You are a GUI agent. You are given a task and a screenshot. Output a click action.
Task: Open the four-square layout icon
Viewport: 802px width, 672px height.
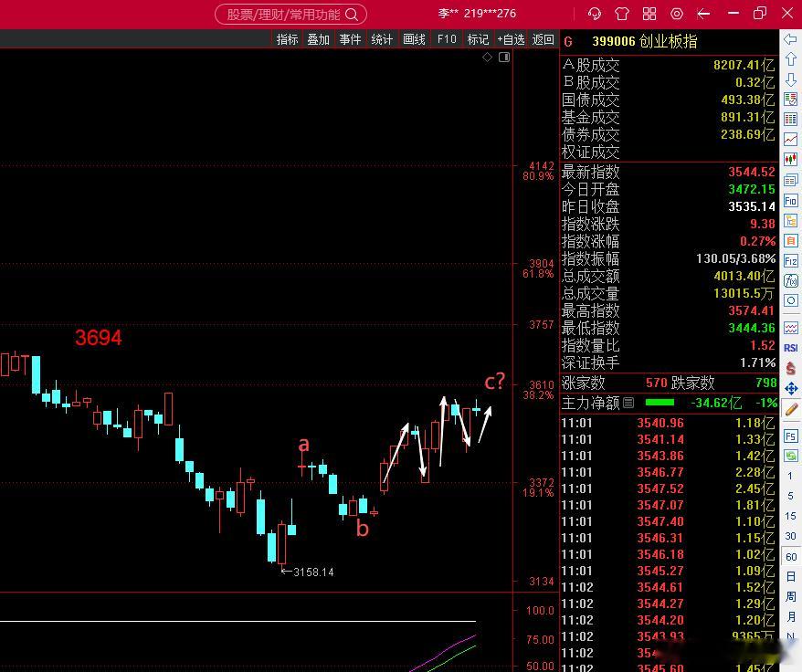649,14
